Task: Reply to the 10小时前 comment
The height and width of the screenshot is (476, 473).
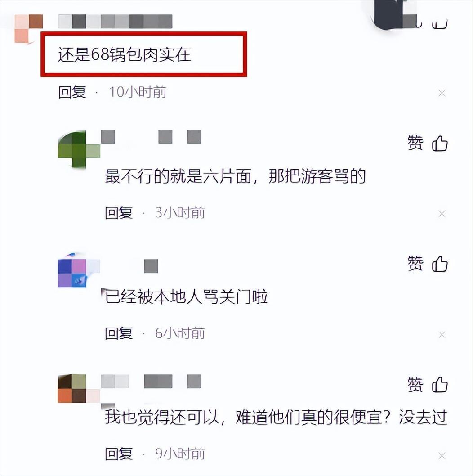Action: click(72, 92)
